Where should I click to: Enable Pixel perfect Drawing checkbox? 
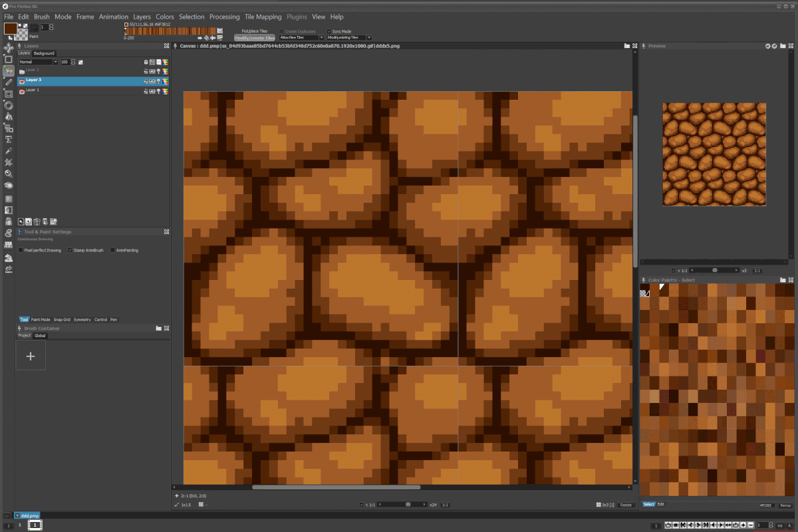point(21,250)
